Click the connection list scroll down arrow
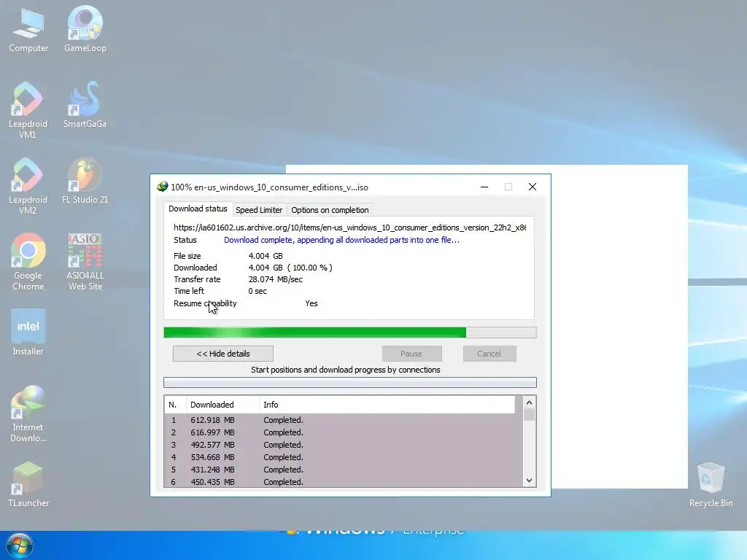Viewport: 747px width, 560px height. pos(529,481)
